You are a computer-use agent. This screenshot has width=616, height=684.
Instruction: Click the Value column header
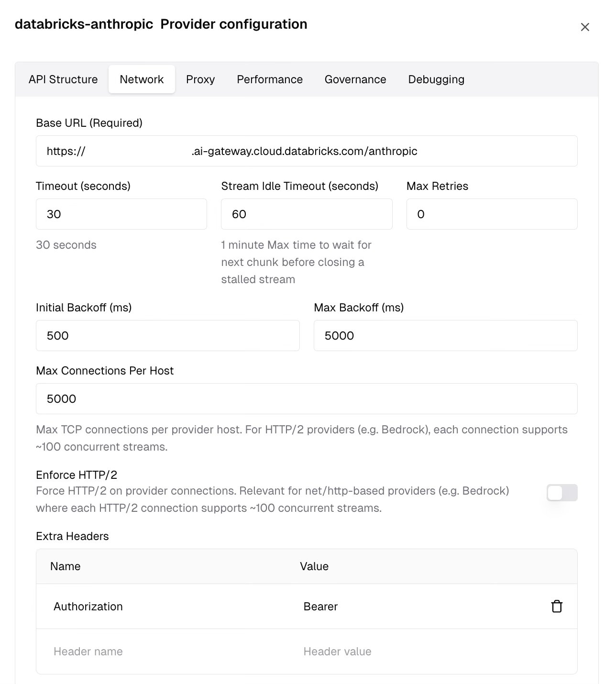[314, 566]
